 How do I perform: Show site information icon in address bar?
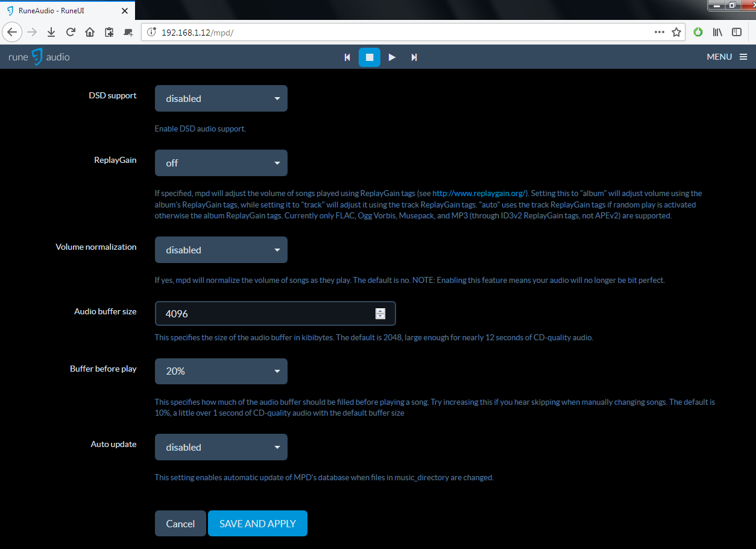pos(151,32)
